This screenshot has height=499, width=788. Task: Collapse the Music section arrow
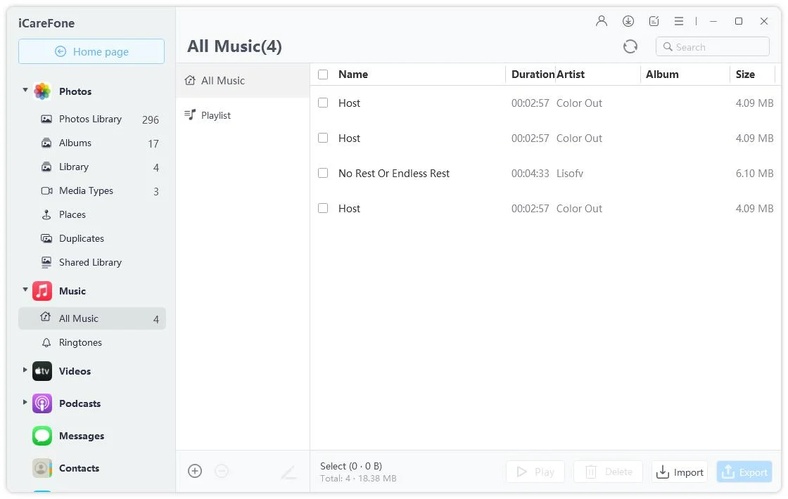25,290
